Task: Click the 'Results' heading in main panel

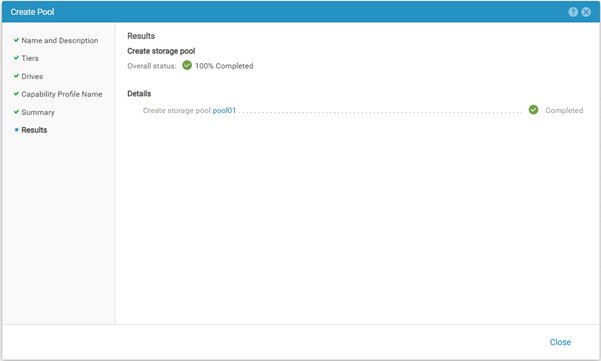Action: pos(141,36)
